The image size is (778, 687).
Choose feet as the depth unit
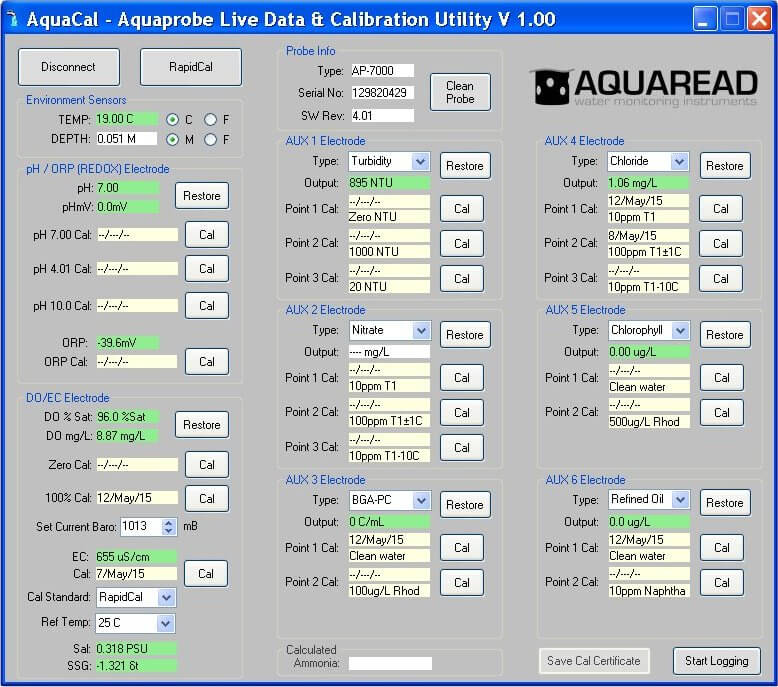click(211, 139)
